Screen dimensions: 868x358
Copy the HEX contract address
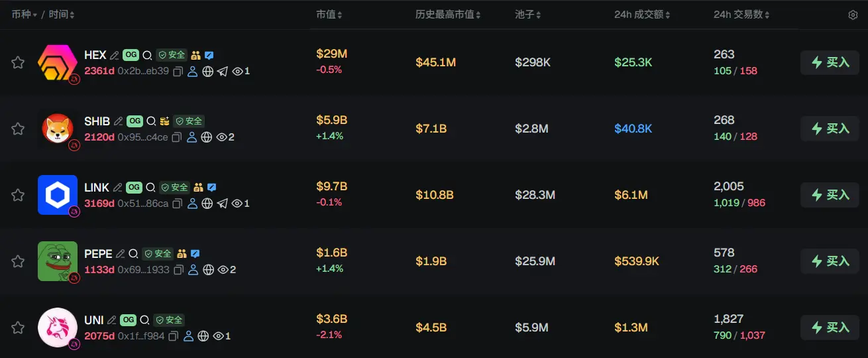[178, 71]
